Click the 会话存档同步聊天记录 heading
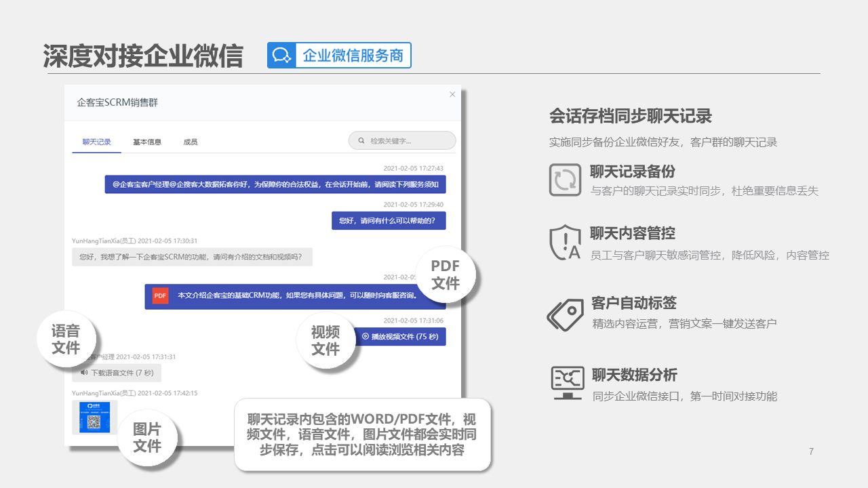868x488 pixels. coord(631,116)
